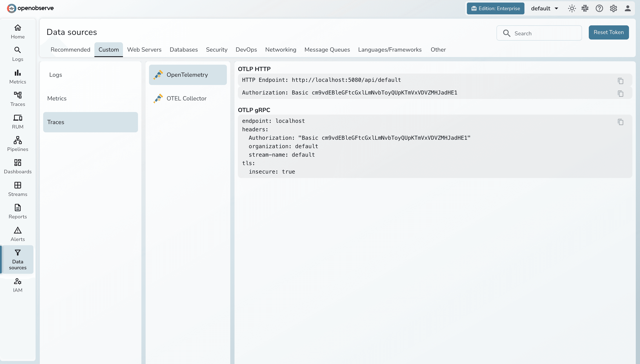Viewport: 640px width, 364px height.
Task: Select OTEL Collector in the list
Action: pos(186,98)
